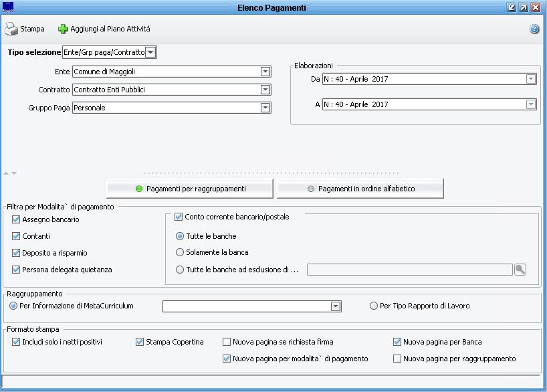
Task: Click the magnifier search icon for banks
Action: pos(520,270)
